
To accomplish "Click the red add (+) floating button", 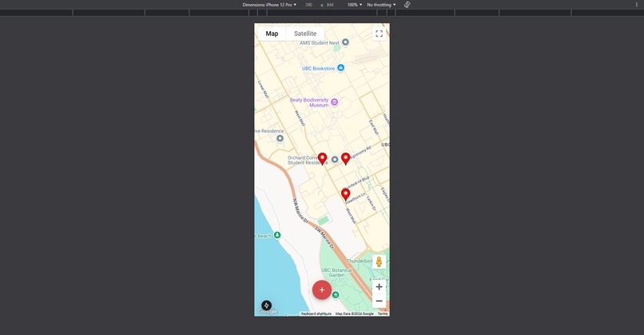I will 322,289.
